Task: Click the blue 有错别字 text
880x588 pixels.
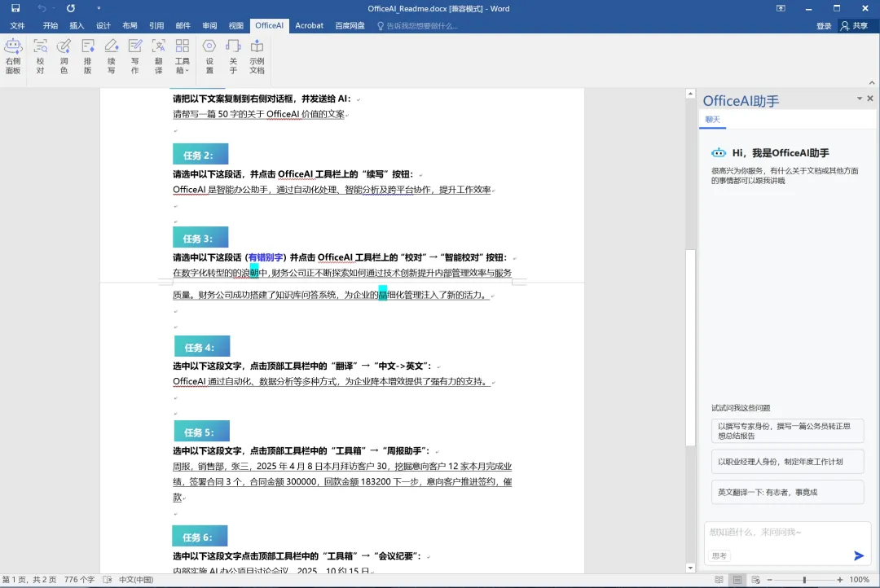Action: (x=266, y=257)
